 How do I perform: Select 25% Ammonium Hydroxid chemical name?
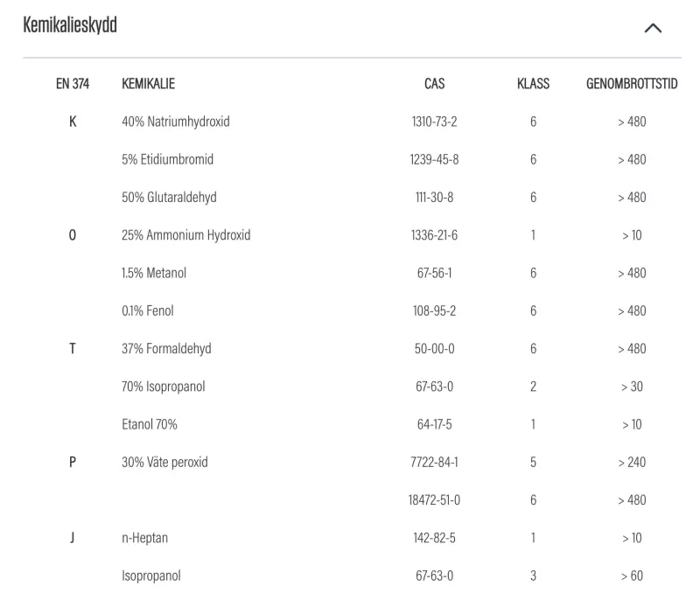[185, 235]
